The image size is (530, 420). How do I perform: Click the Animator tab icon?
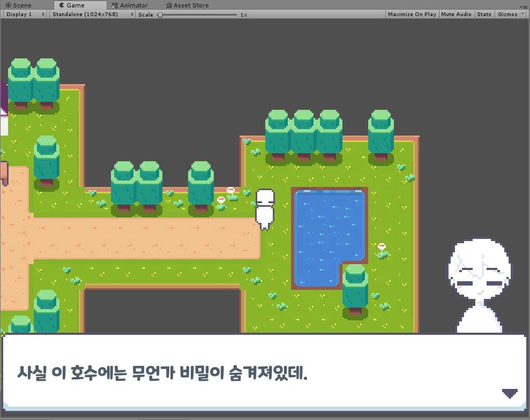click(115, 5)
